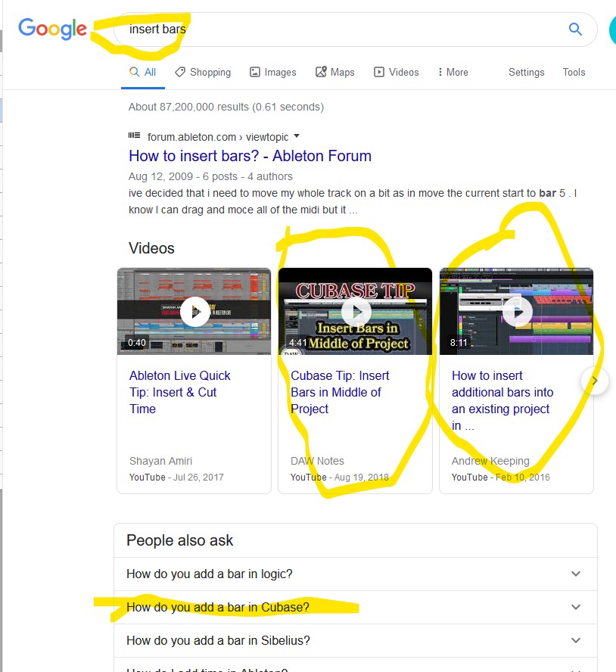Click the 'People also ask' heading

coord(179,540)
